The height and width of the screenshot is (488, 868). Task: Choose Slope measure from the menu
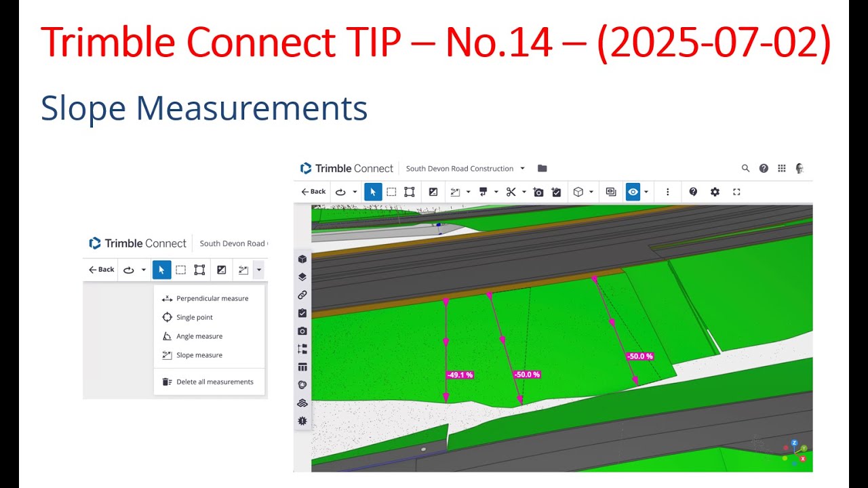pyautogui.click(x=209, y=355)
